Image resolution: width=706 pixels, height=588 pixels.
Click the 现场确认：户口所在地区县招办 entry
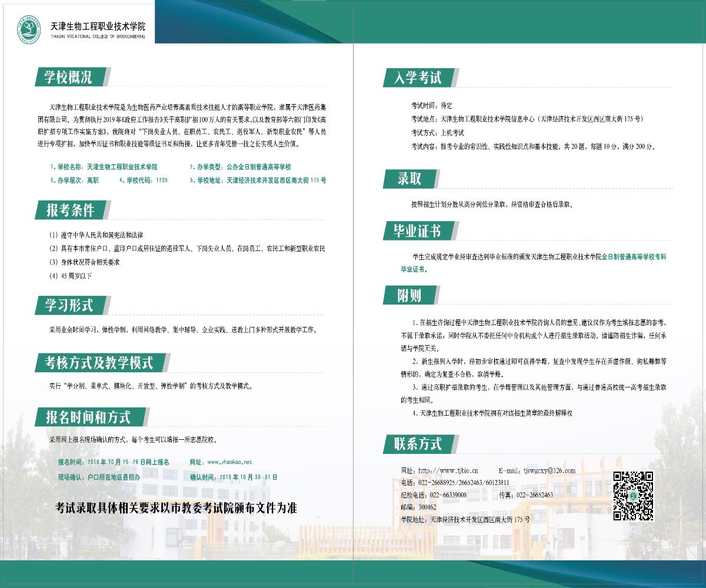[x=99, y=477]
